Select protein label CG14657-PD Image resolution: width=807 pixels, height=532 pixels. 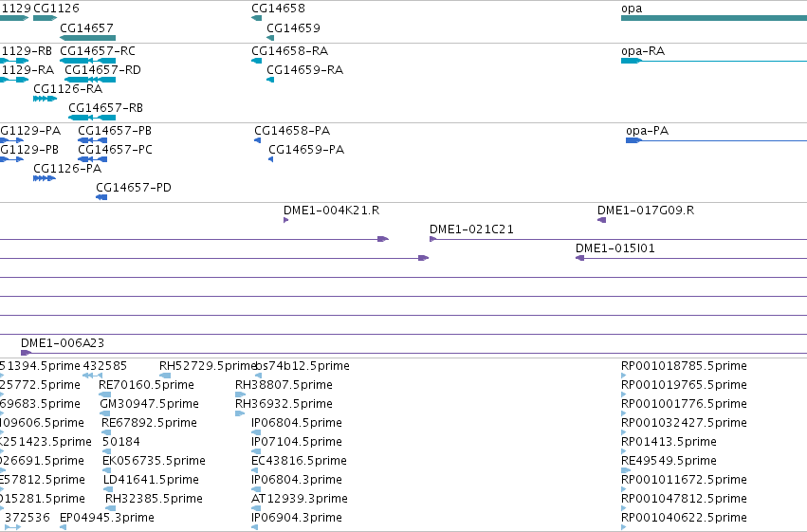(134, 188)
